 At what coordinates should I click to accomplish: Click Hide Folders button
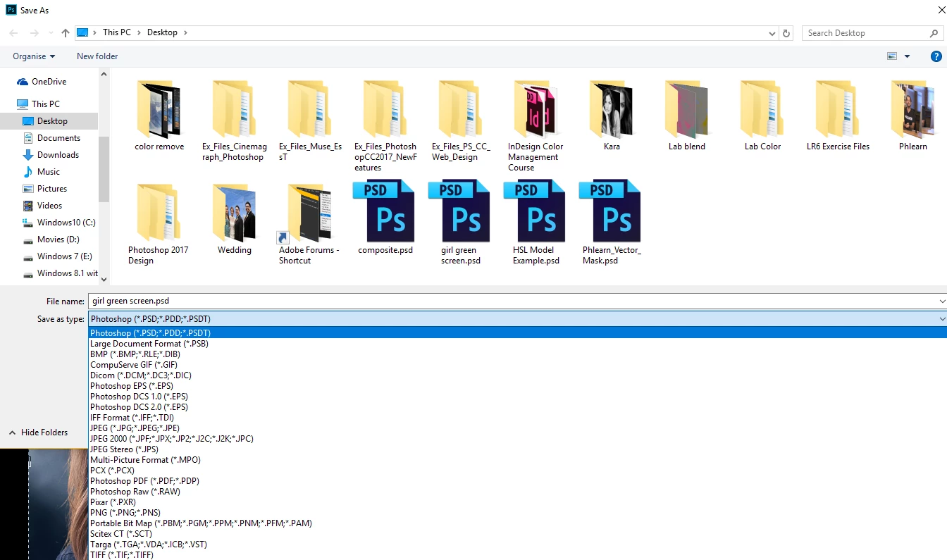click(38, 433)
